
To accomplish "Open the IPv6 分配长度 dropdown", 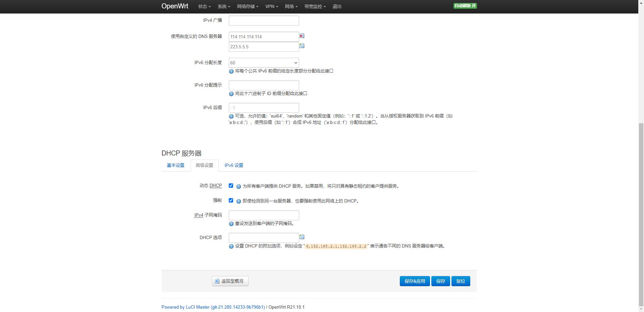I will coord(264,63).
